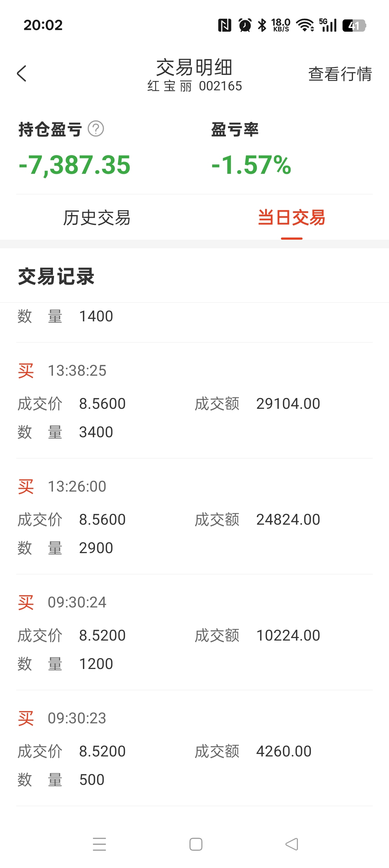Tap the -1.57% loss rate value
This screenshot has width=389, height=868.
pyautogui.click(x=251, y=165)
